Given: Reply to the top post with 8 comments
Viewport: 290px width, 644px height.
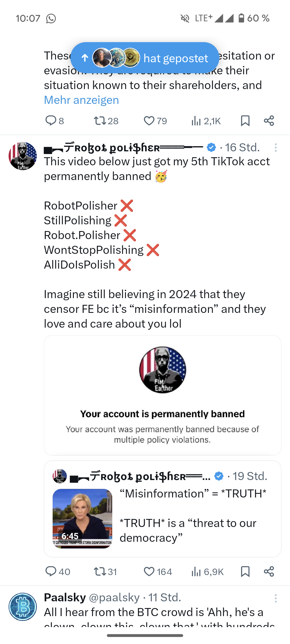Looking at the screenshot, I should tap(51, 121).
